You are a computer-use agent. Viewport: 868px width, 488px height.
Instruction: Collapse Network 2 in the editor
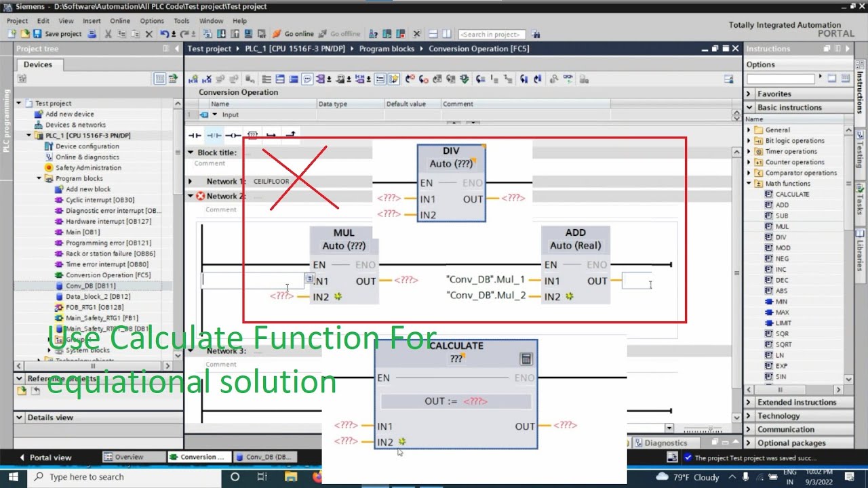[x=191, y=196]
